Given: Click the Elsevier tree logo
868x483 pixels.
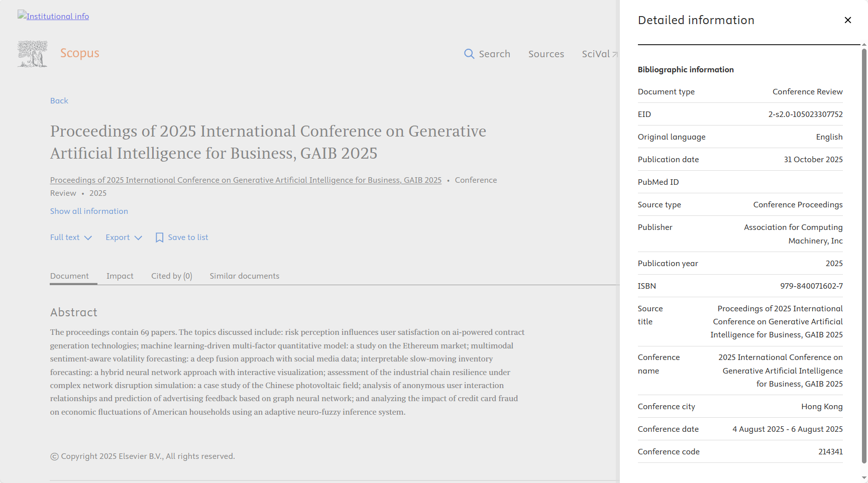Looking at the screenshot, I should point(33,54).
